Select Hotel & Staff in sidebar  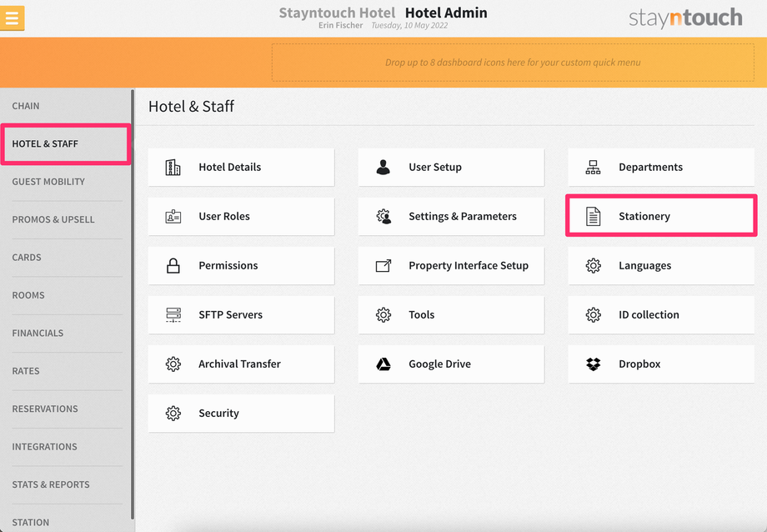(66, 144)
